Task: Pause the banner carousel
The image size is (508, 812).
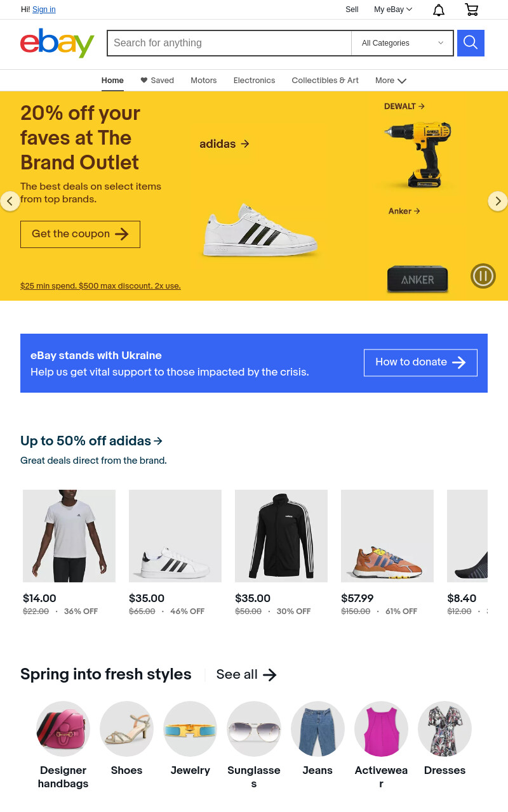Action: [x=483, y=276]
